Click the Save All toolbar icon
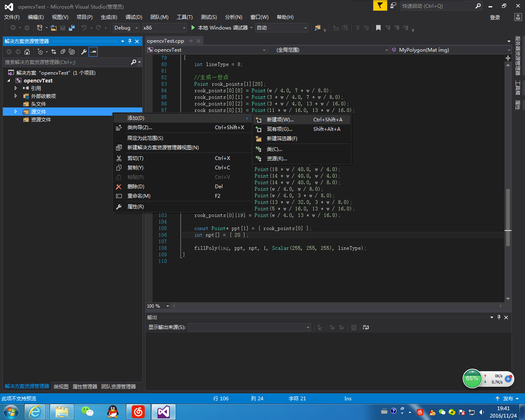This screenshot has width=525, height=420. point(72,28)
